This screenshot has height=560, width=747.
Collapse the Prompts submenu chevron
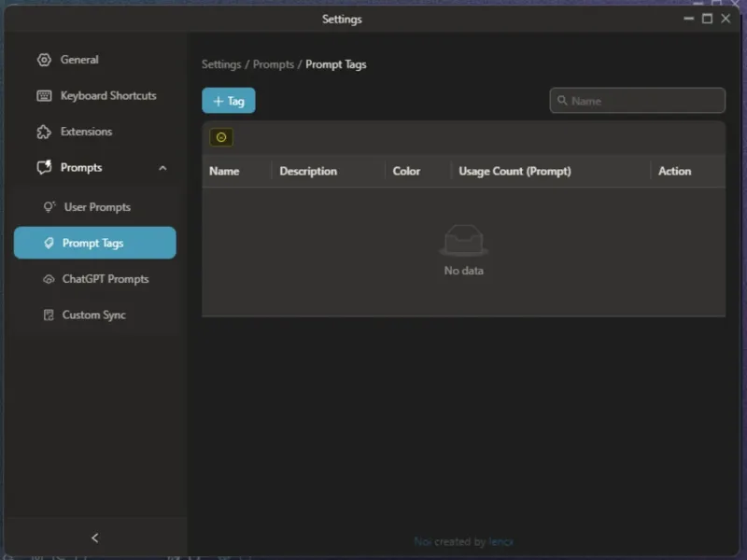coord(162,168)
